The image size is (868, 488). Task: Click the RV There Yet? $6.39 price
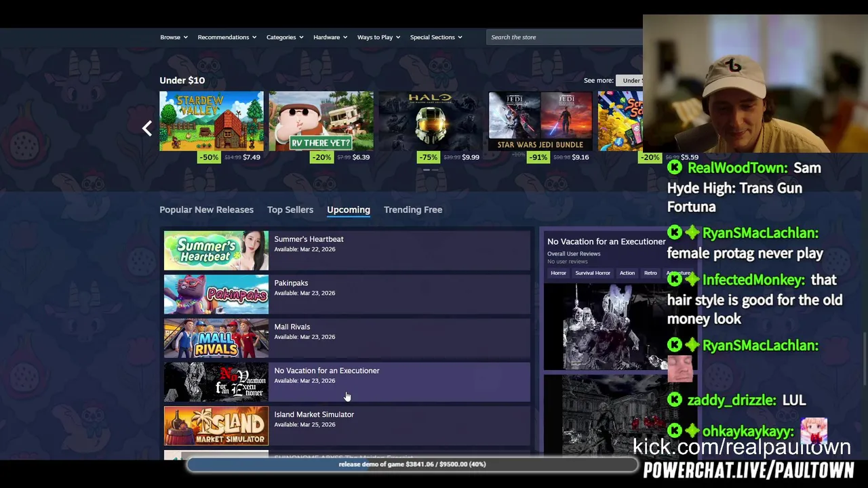pos(361,157)
